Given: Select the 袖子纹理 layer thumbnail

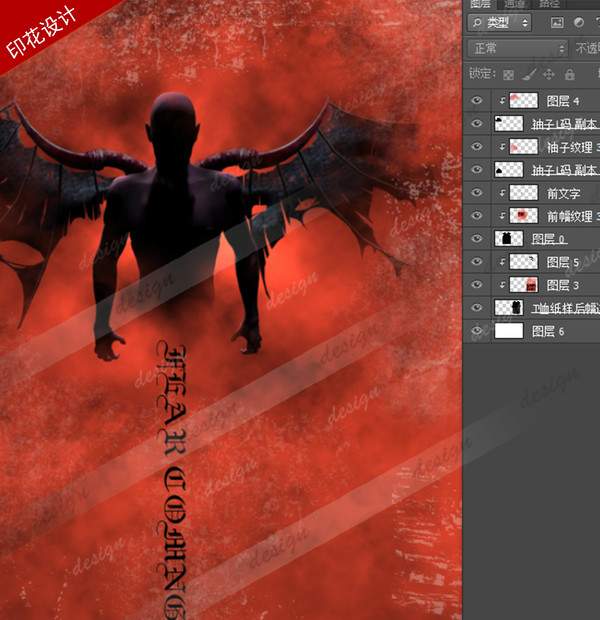Looking at the screenshot, I should click(x=524, y=146).
